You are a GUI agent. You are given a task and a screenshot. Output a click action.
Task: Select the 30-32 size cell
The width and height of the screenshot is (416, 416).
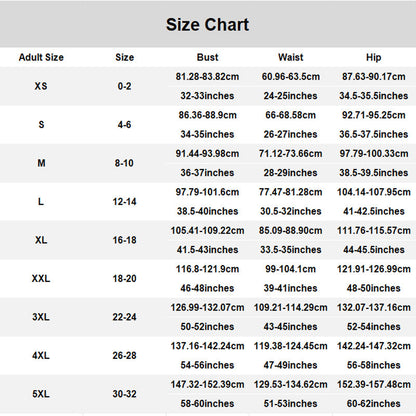(x=124, y=394)
